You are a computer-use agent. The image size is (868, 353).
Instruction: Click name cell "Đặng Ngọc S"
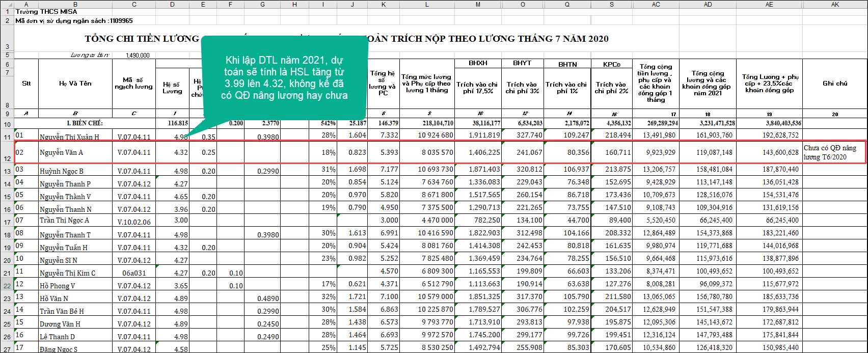[x=75, y=348]
